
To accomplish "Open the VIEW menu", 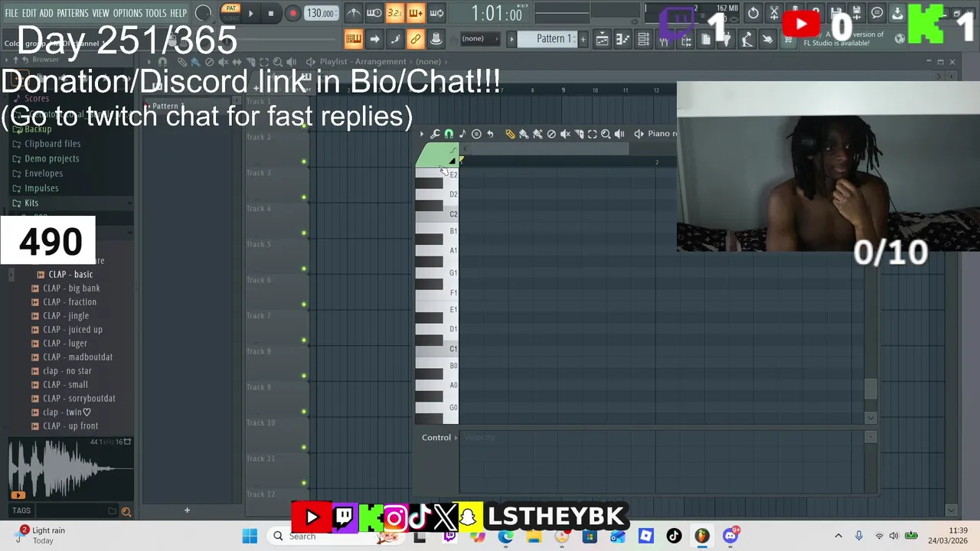I will click(x=101, y=13).
